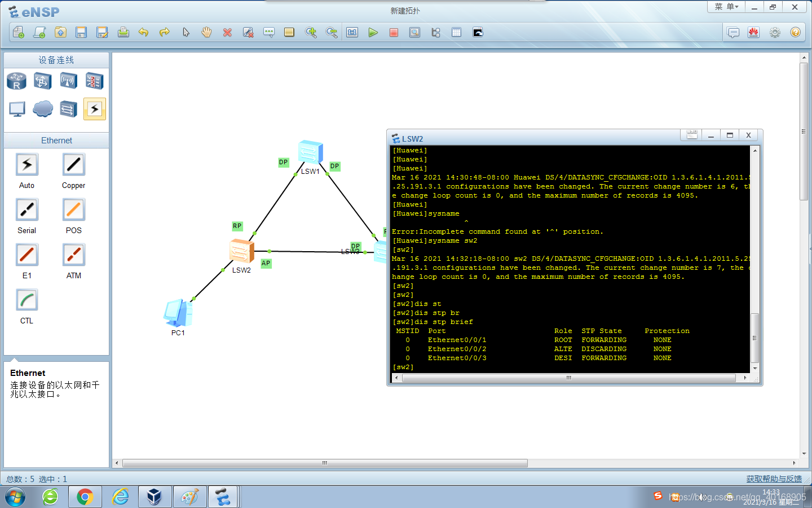Image resolution: width=812 pixels, height=508 pixels.
Task: Click the LSW2 terminal horizontal scrollbar
Action: (569, 378)
